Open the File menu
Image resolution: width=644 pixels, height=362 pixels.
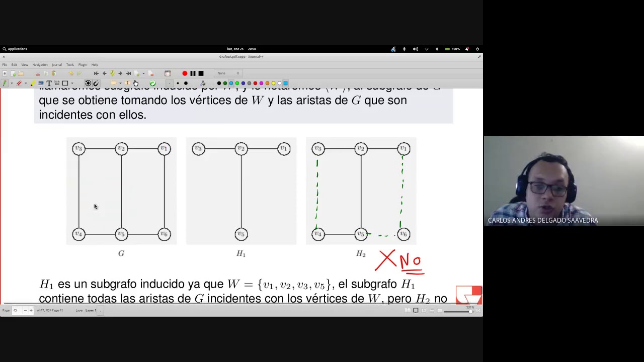point(5,64)
